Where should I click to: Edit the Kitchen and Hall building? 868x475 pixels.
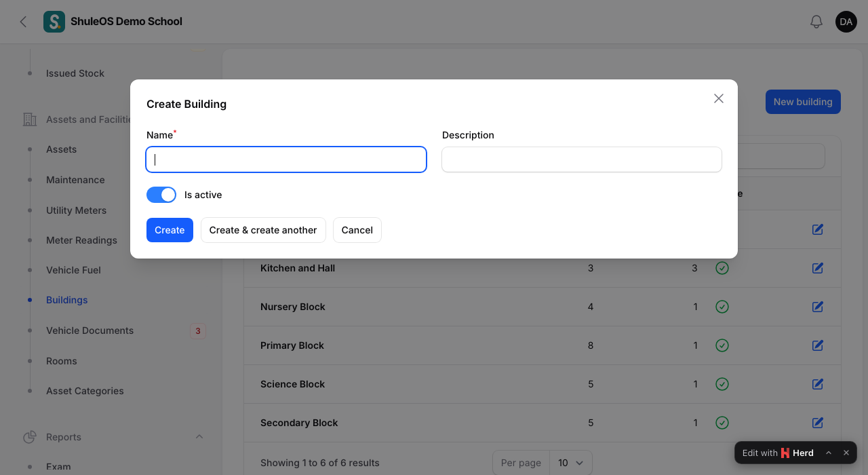pos(818,268)
